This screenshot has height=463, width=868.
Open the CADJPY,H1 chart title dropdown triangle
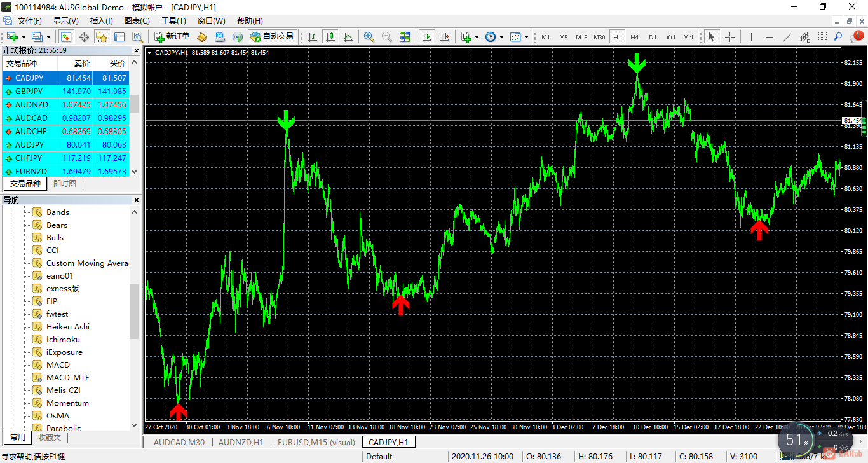coord(149,53)
